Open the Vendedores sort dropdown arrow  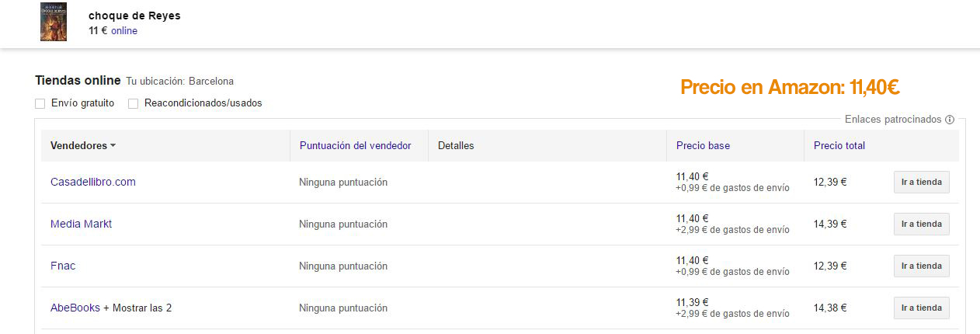[113, 146]
